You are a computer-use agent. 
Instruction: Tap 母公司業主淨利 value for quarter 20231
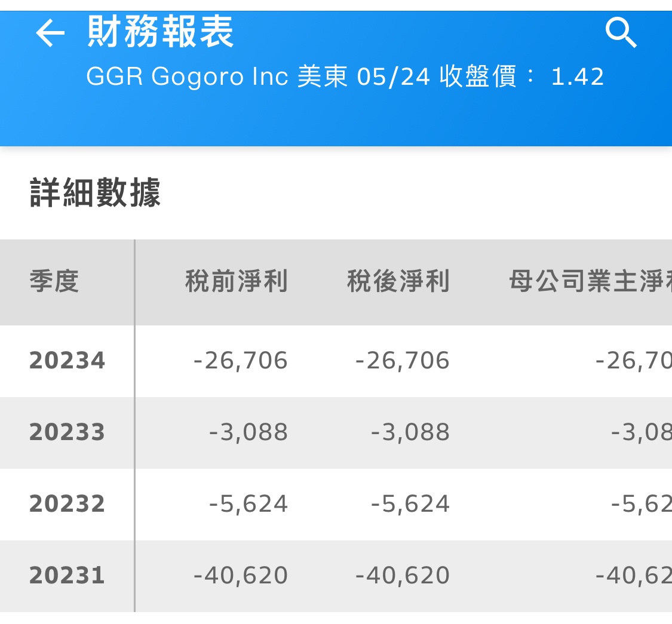(x=633, y=576)
